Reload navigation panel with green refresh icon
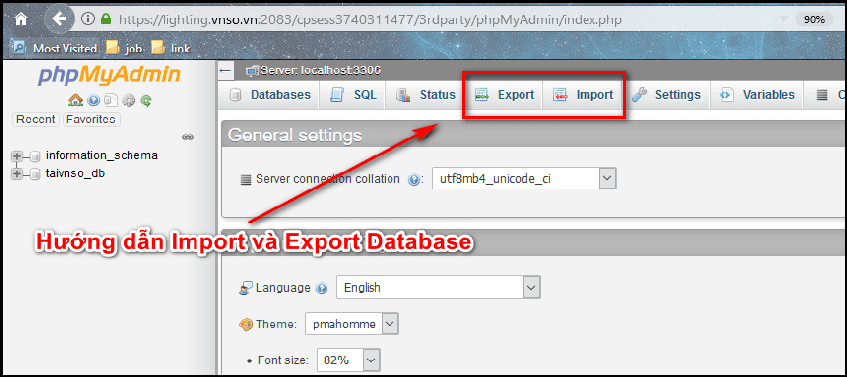The width and height of the screenshot is (847, 377). [x=145, y=100]
